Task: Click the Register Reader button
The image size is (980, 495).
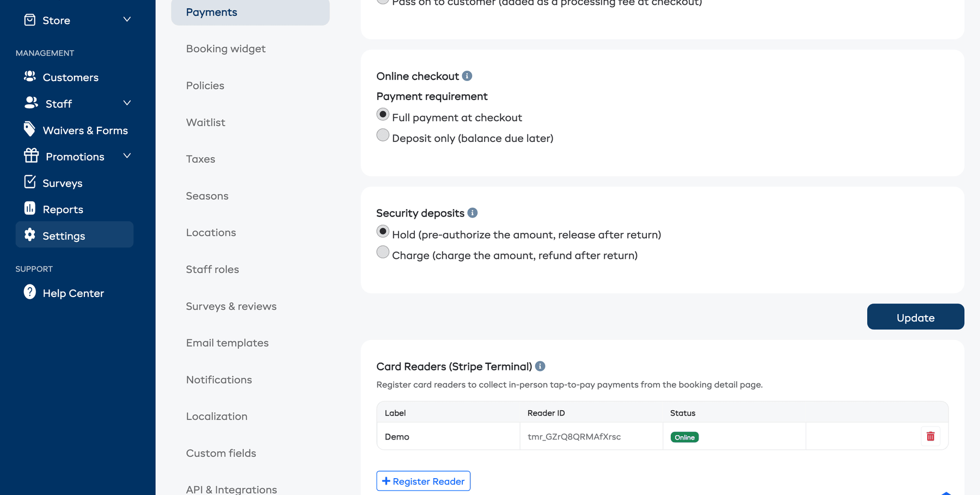Action: [x=423, y=481]
